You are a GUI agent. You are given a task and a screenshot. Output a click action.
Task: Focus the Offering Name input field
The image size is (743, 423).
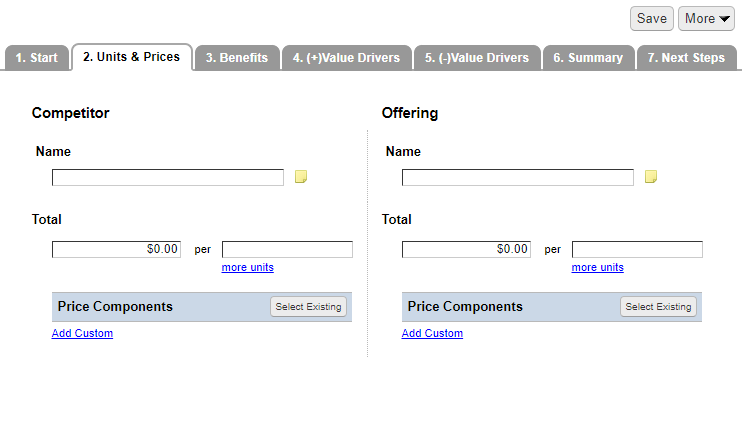tap(517, 178)
